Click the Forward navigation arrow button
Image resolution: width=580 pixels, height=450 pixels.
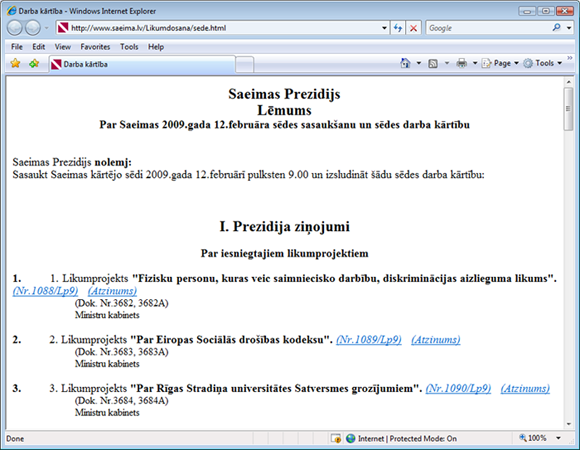click(33, 28)
